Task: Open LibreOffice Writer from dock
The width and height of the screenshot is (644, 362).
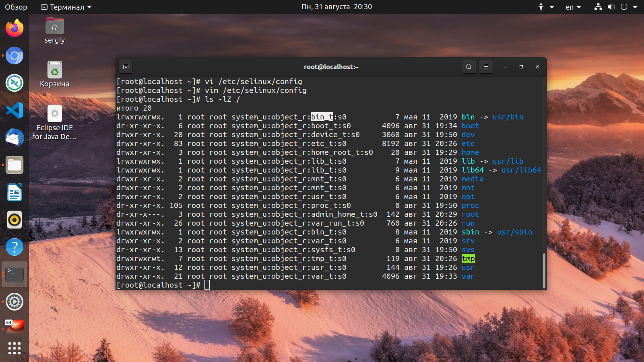Action: (x=14, y=192)
